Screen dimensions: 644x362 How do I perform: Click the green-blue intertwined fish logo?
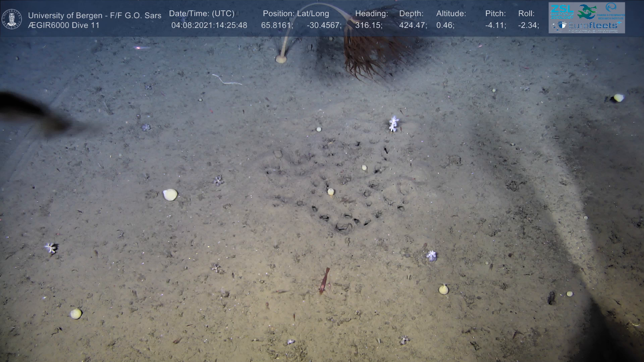[x=586, y=12]
